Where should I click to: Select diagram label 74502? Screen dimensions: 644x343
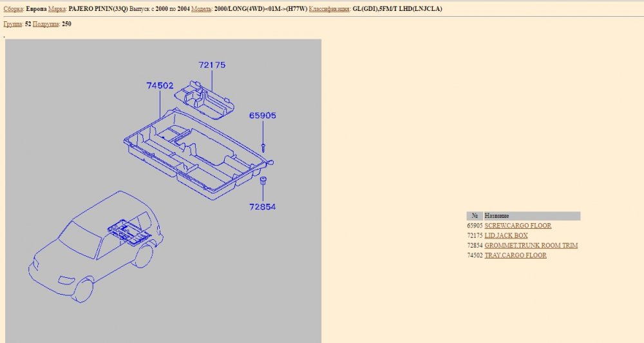click(x=160, y=86)
